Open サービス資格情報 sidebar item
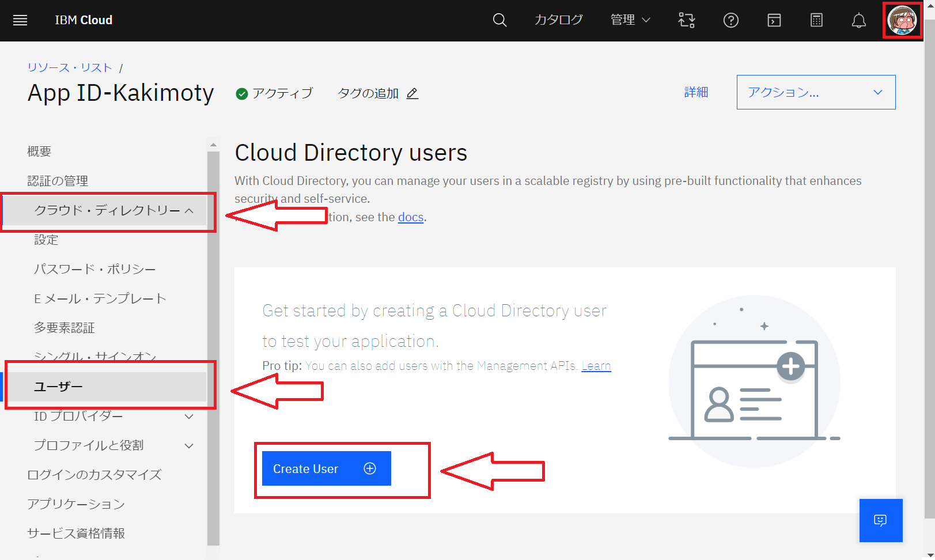 (76, 533)
